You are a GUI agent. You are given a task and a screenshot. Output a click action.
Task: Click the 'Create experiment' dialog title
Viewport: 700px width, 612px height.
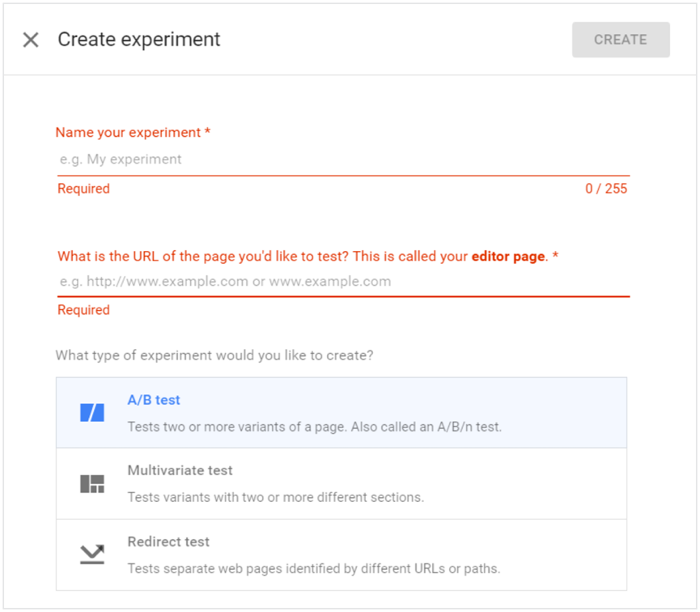(139, 40)
